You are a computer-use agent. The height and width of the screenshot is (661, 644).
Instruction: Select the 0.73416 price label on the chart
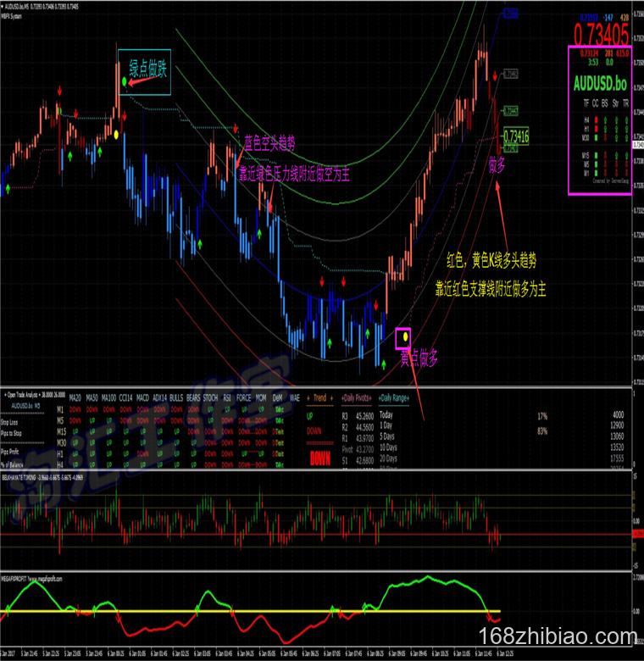[x=516, y=136]
